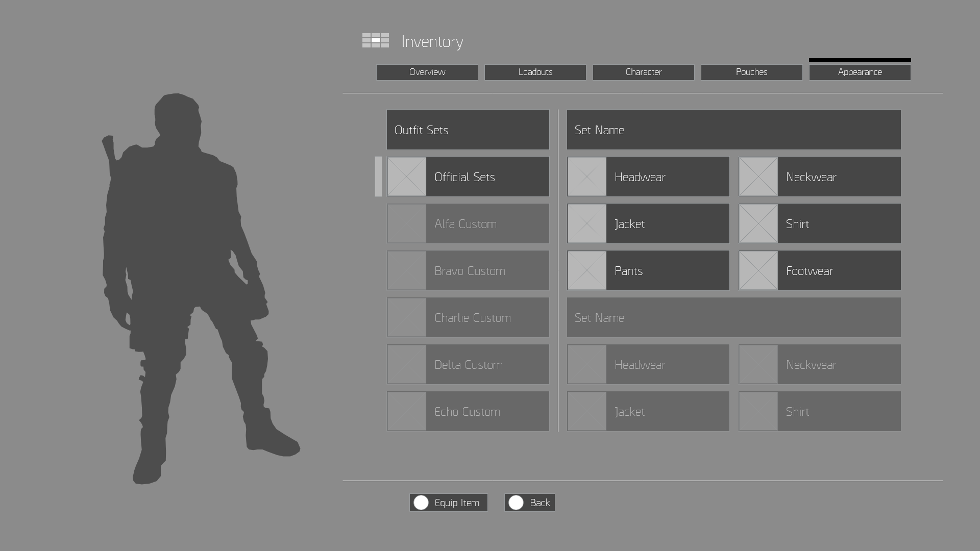Choose the Bravo Custom outfit set
Screen dimensions: 980x551
pos(468,270)
